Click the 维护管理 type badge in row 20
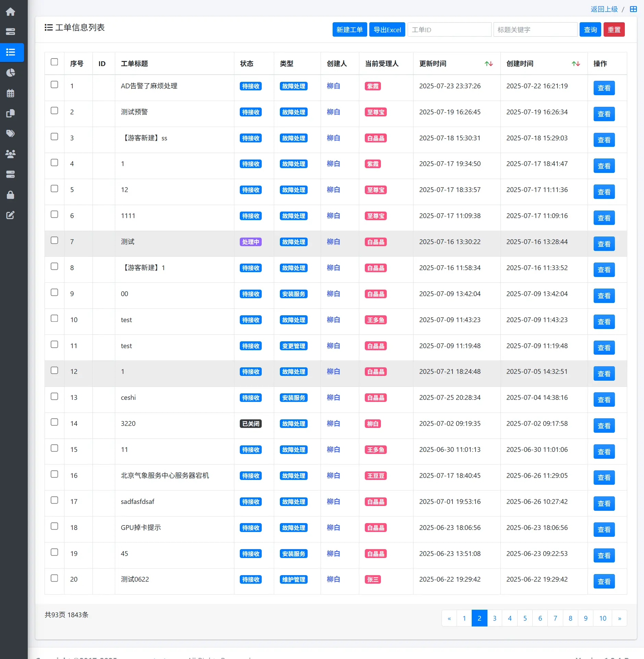This screenshot has height=659, width=644. [294, 580]
